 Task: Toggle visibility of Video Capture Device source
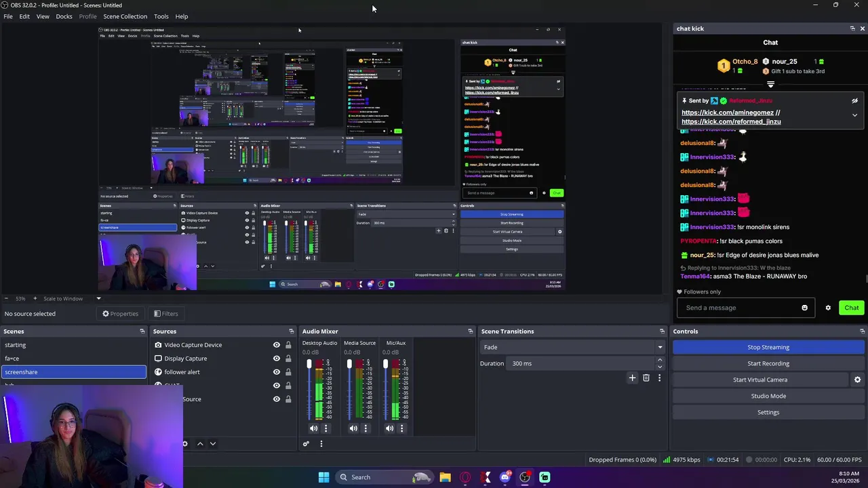click(x=276, y=345)
